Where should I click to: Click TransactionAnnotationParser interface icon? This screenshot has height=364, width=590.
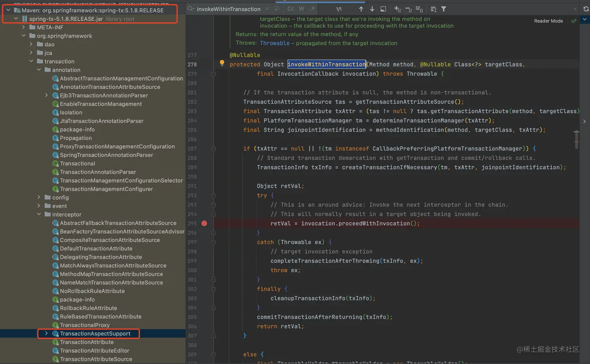pos(55,172)
